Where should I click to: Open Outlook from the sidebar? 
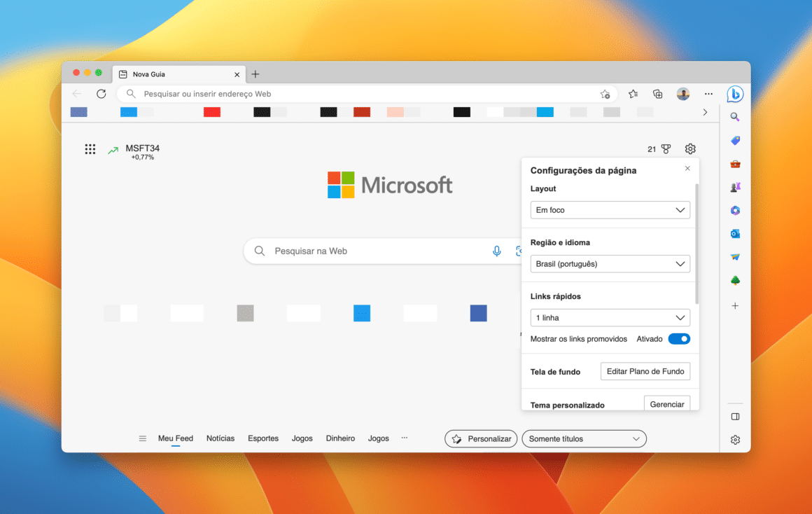(x=735, y=233)
